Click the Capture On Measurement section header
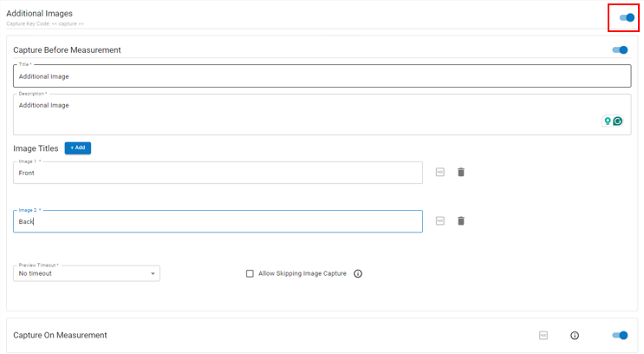This screenshot has height=354, width=644. (61, 335)
